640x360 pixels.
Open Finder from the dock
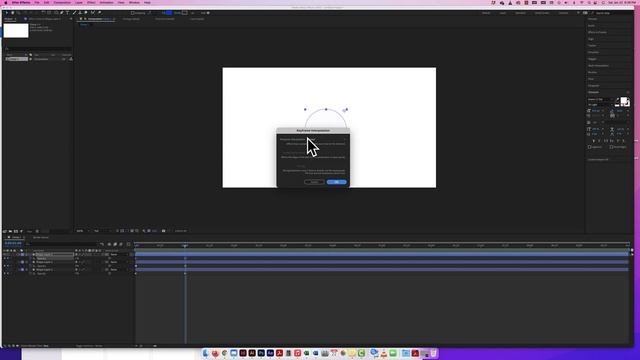click(205, 353)
